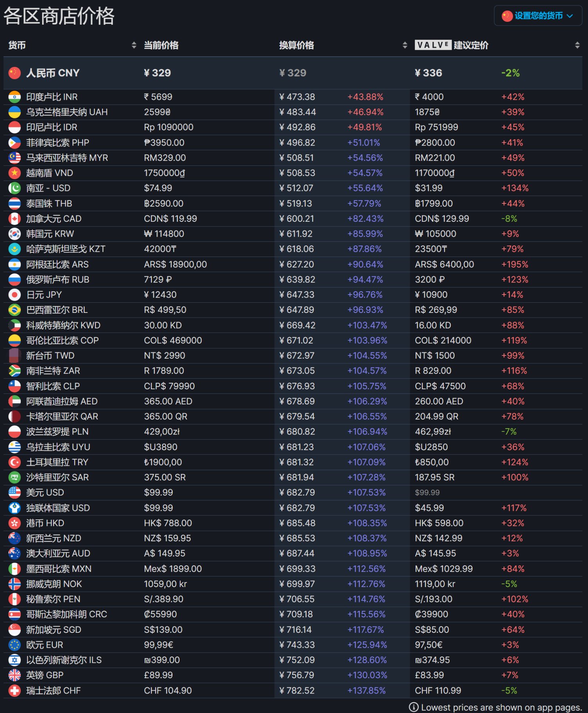The image size is (588, 713).
Task: Click the Switzerland flag icon
Action: point(14,691)
